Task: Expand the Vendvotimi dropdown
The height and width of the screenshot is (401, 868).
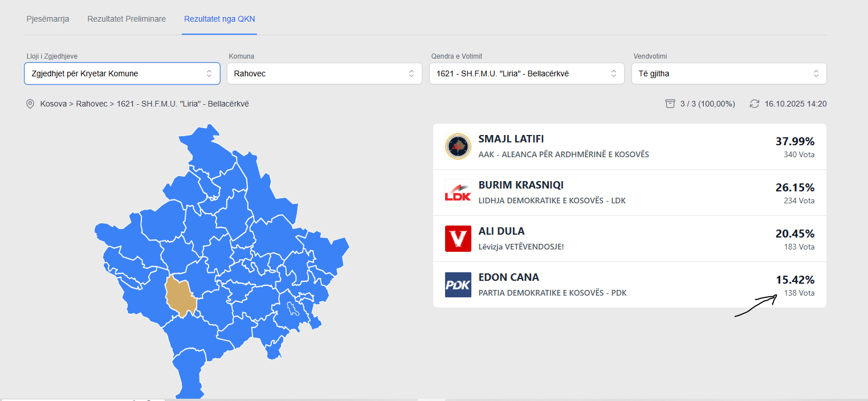Action: pos(729,73)
